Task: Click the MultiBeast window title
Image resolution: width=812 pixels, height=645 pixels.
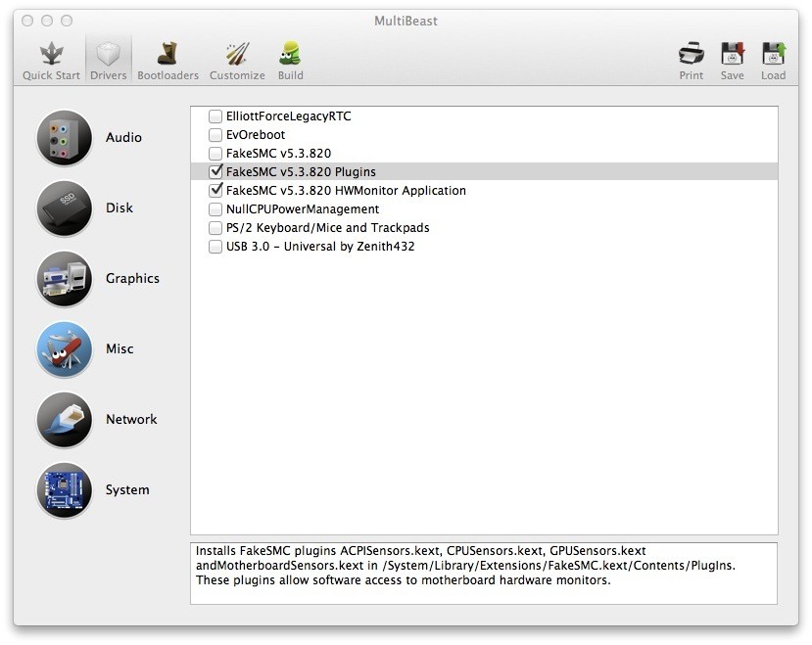Action: coord(406,21)
